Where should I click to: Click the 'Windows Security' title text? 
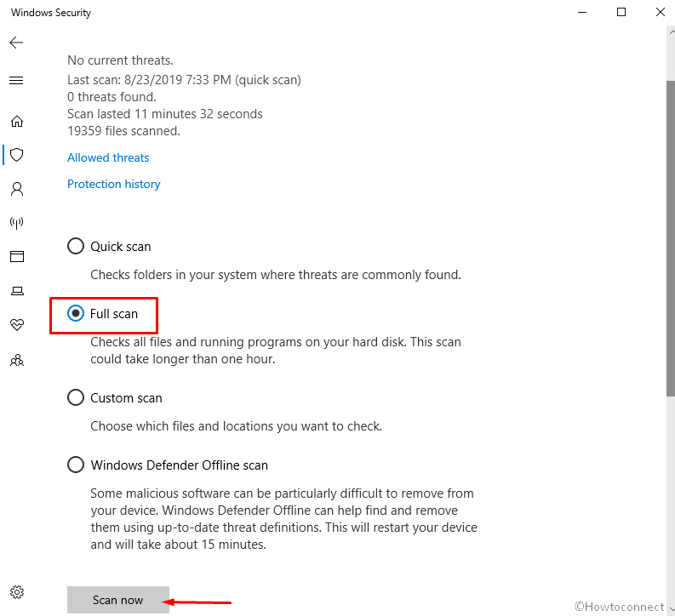[x=51, y=13]
